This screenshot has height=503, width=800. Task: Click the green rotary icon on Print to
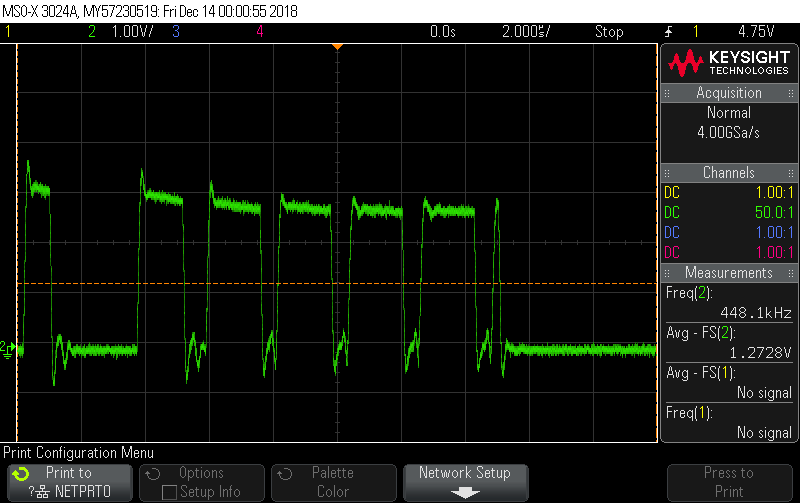pos(21,474)
